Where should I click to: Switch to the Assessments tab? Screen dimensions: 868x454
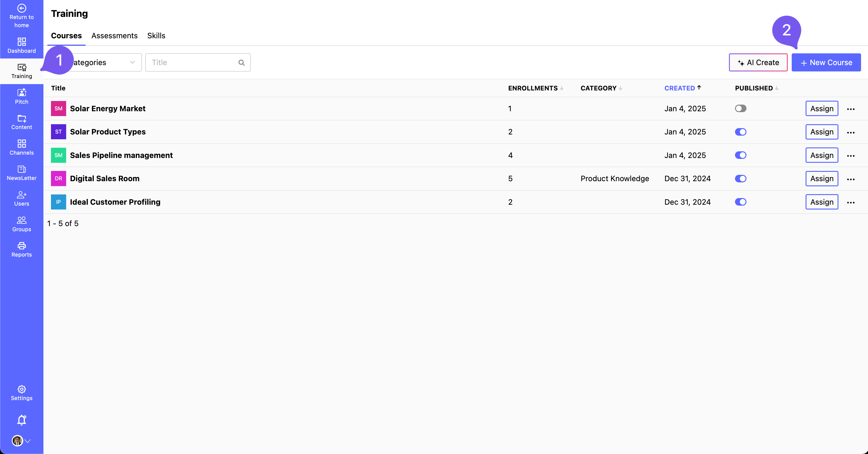click(114, 36)
